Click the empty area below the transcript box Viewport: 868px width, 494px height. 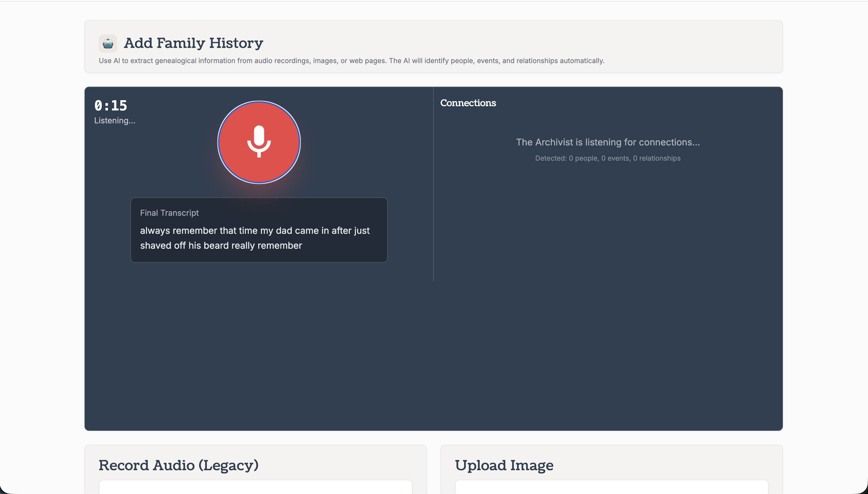point(259,339)
